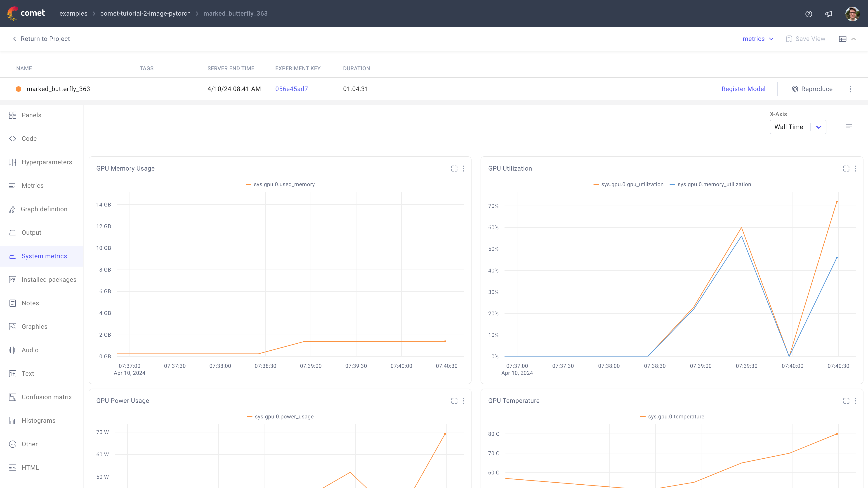Expand the GPU Utilization chart to fullscreen
Image resolution: width=868 pixels, height=488 pixels.
click(846, 168)
